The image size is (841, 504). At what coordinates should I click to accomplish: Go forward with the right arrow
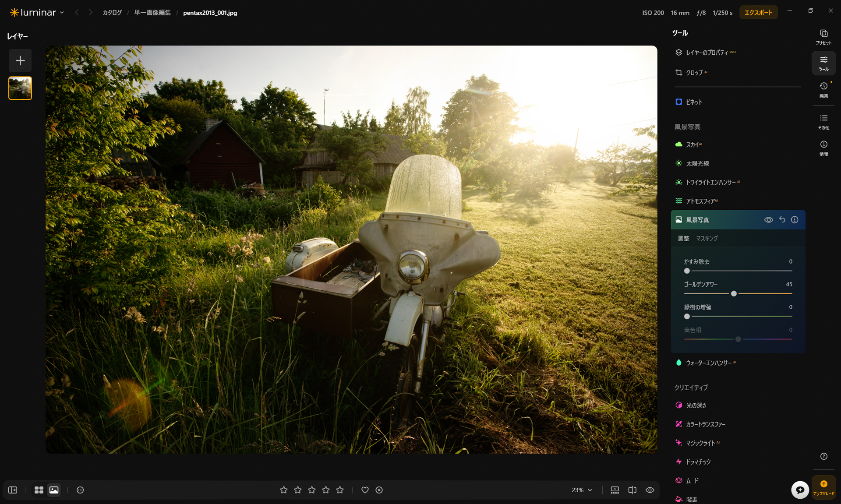[x=91, y=13]
